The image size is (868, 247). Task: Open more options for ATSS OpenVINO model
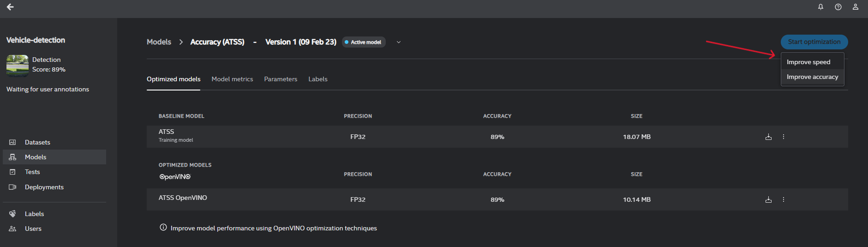(783, 200)
